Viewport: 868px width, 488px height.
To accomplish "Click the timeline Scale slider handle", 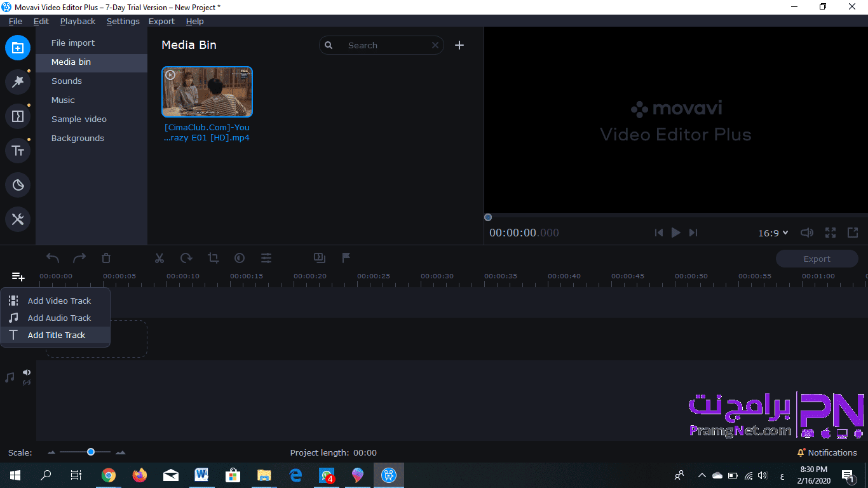I will tap(91, 452).
